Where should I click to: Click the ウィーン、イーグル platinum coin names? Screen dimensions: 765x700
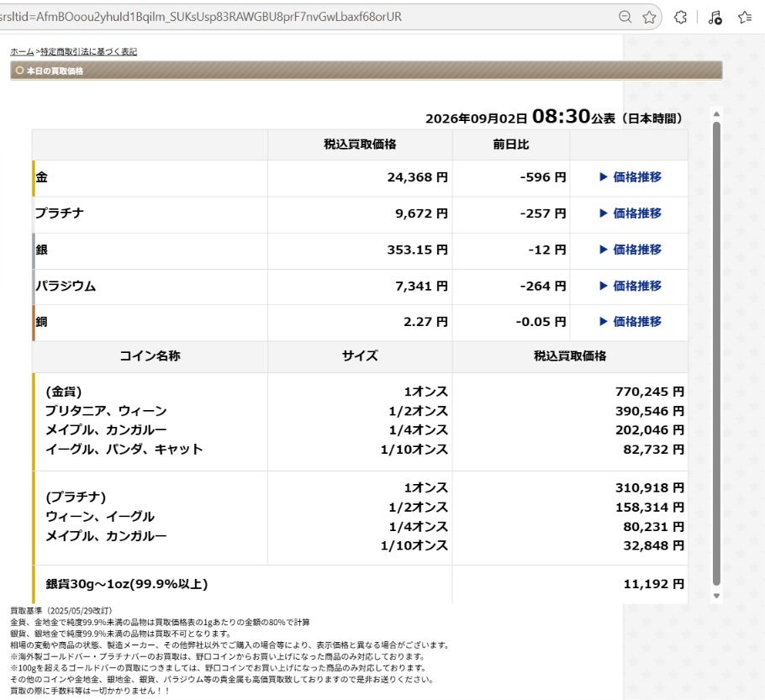100,517
